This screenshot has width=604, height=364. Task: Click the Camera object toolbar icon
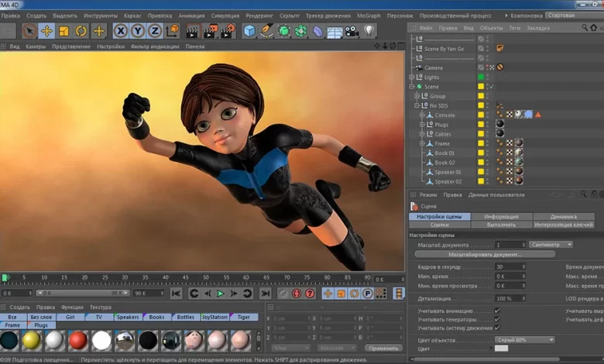[x=352, y=31]
